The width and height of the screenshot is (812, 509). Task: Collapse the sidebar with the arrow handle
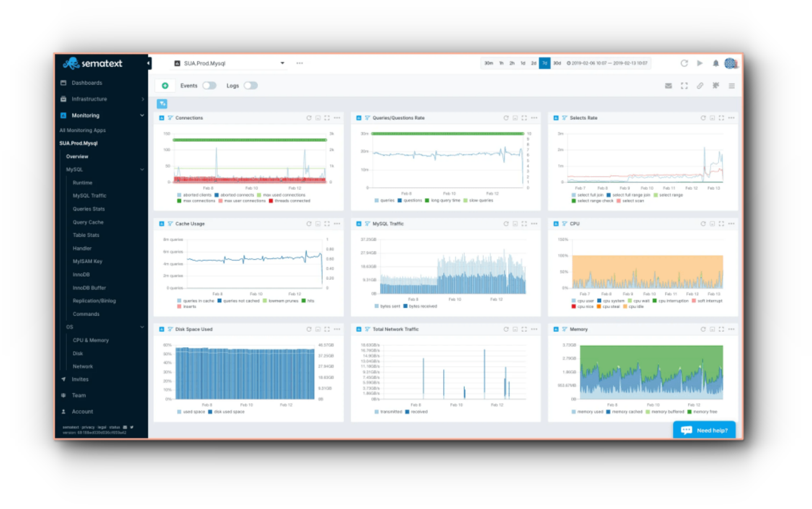[x=148, y=63]
